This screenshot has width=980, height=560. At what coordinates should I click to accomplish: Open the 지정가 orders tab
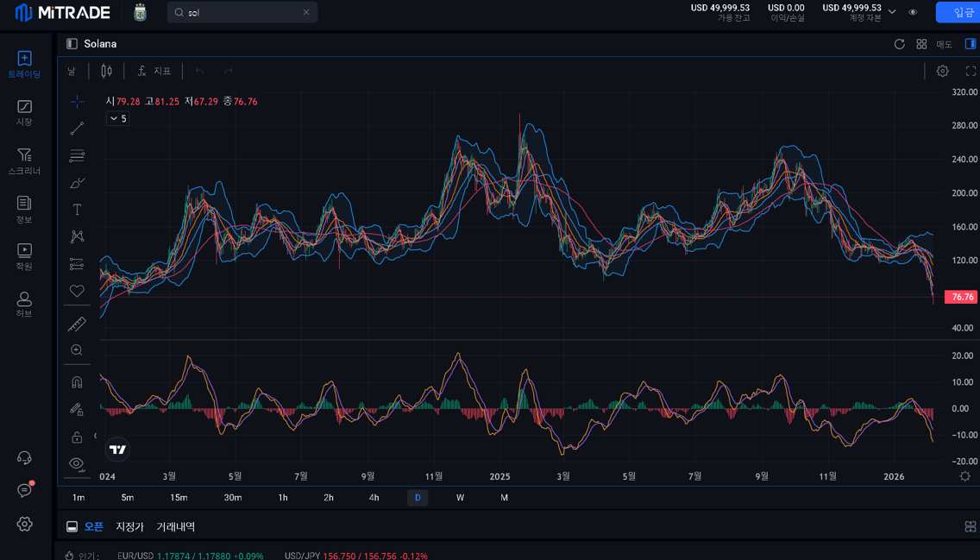tap(129, 526)
